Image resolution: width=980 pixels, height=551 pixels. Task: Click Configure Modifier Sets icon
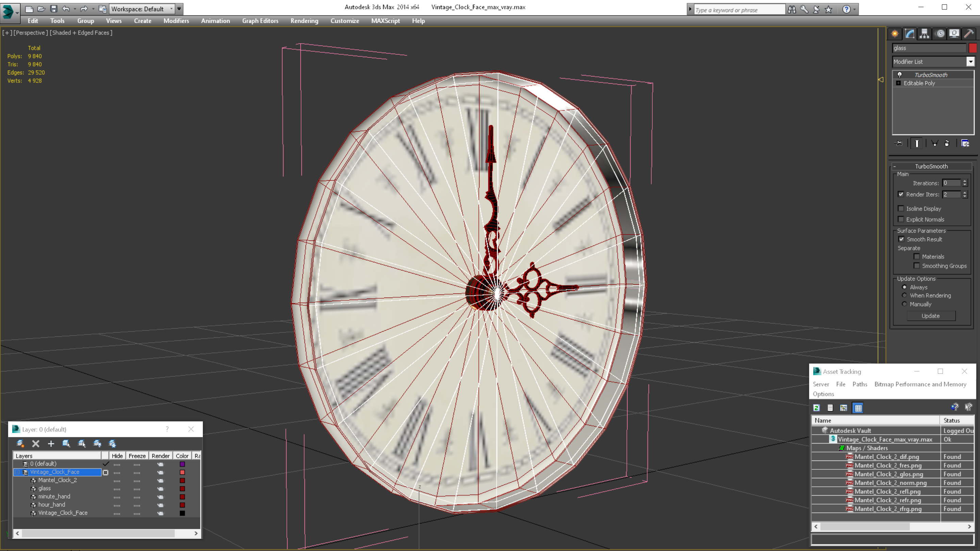click(965, 143)
